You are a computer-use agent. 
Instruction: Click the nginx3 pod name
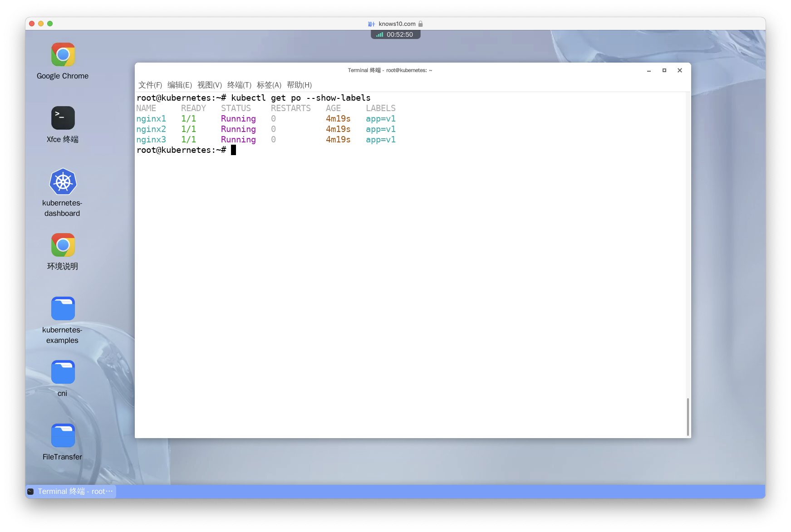(x=151, y=140)
